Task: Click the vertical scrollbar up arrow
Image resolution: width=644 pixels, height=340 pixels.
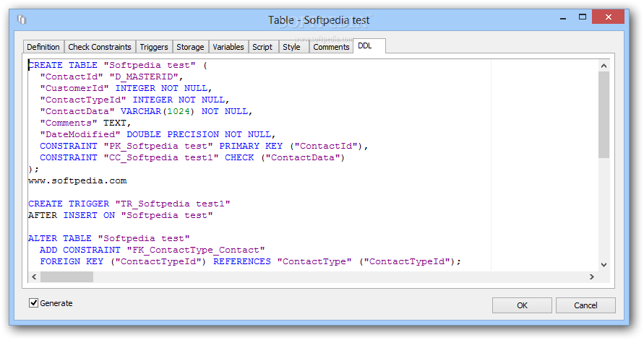Action: [604, 66]
